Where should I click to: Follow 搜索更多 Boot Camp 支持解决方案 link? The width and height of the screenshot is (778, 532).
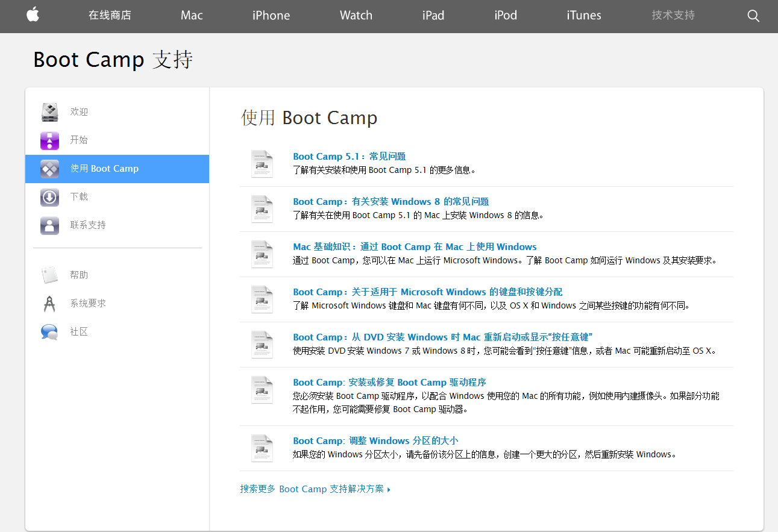[315, 489]
